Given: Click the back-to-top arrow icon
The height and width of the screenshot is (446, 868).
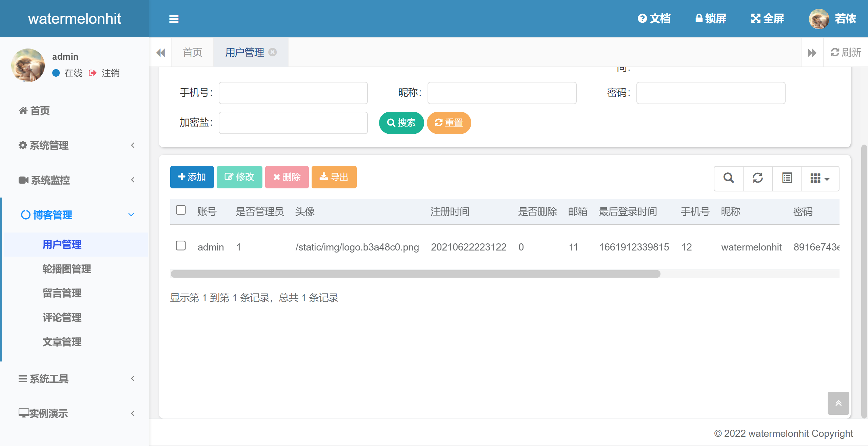Looking at the screenshot, I should [838, 403].
